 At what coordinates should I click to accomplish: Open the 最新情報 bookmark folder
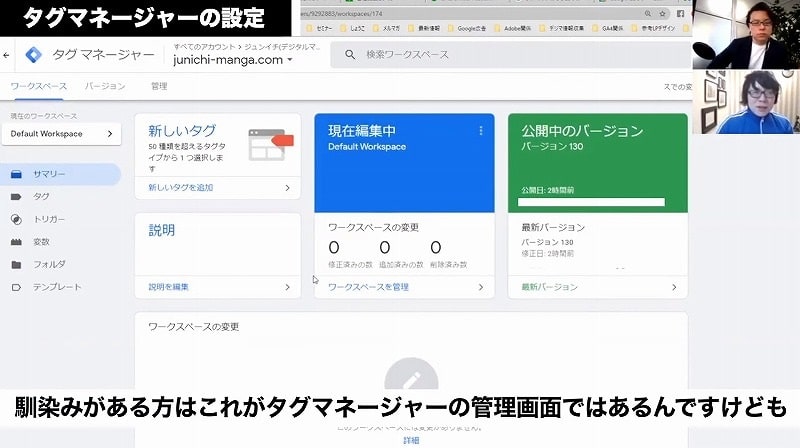[x=423, y=29]
